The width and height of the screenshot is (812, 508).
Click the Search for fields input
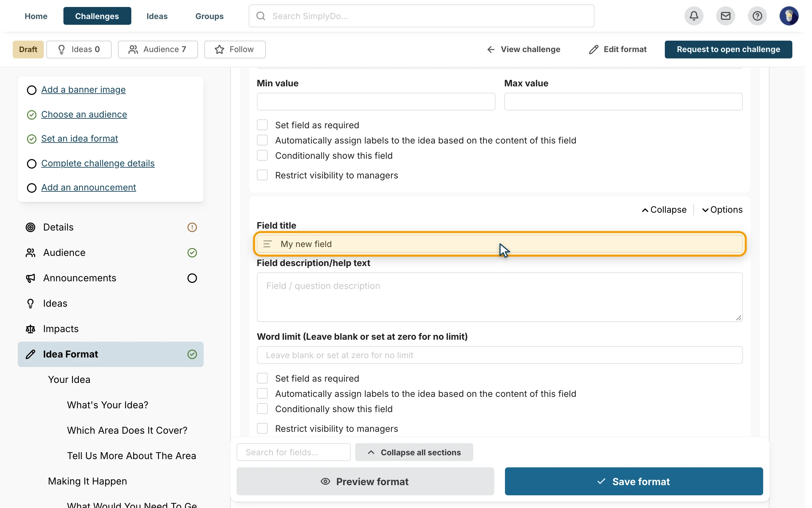(x=293, y=452)
